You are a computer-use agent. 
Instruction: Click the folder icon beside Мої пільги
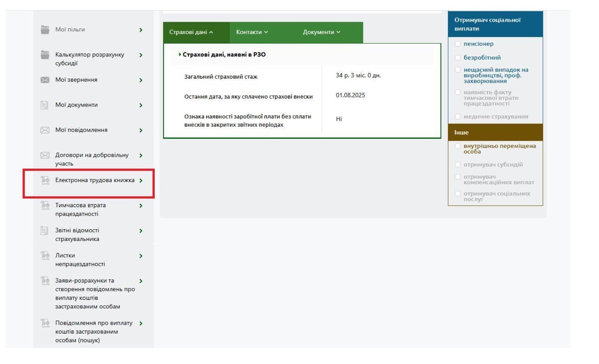tap(45, 30)
